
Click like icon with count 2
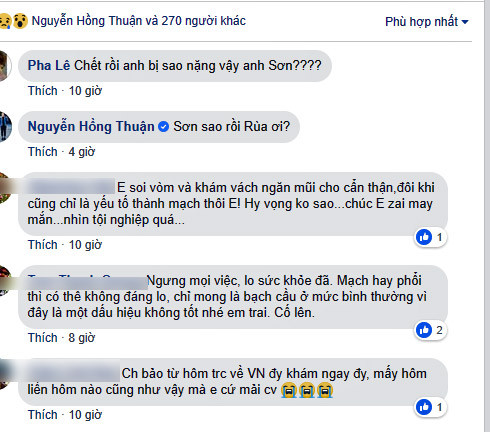[424, 330]
